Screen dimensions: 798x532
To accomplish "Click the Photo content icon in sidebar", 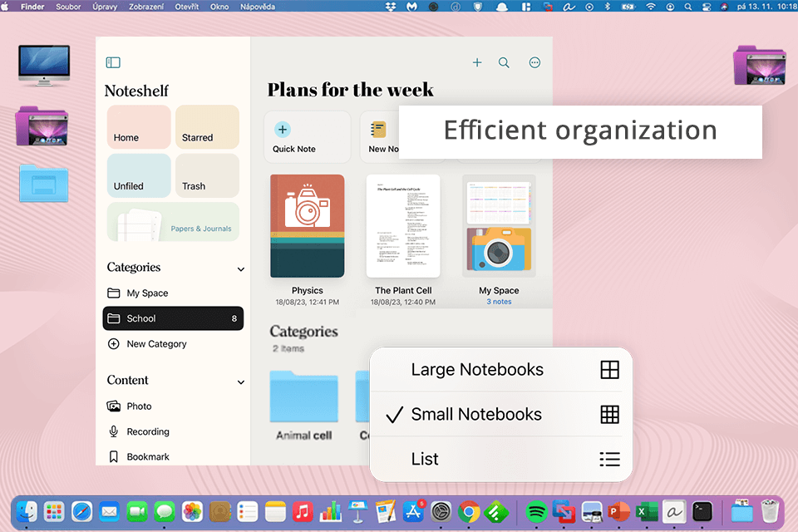I will 114,406.
